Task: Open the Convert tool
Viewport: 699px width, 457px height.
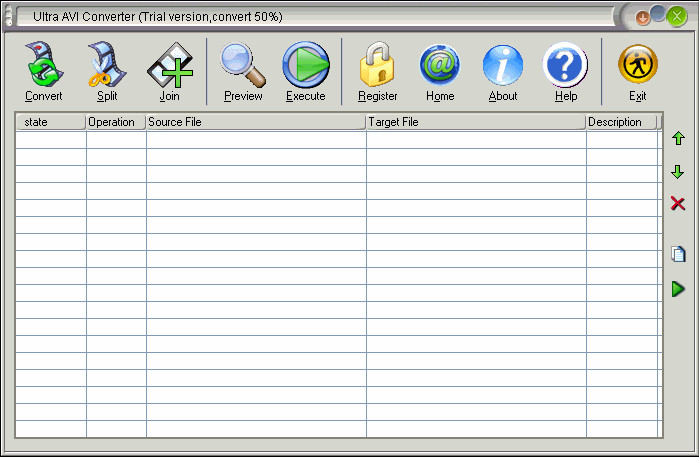Action: point(44,71)
